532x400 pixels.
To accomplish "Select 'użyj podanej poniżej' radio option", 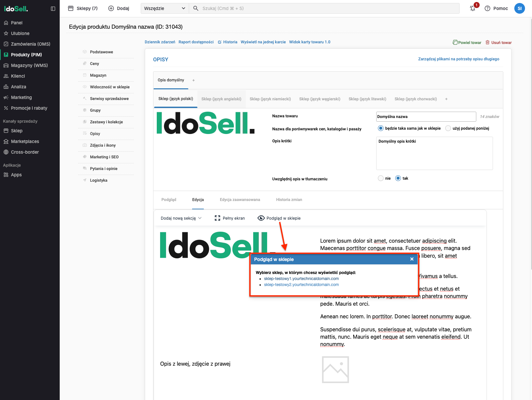I will tap(448, 128).
